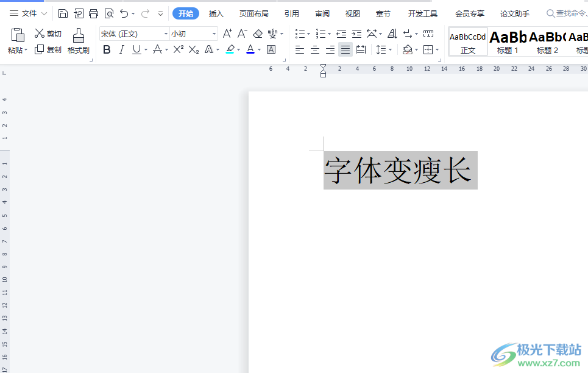Screen dimensions: 588x373
Task: Select the Format Painter (格式刷) tool
Action: 79,41
